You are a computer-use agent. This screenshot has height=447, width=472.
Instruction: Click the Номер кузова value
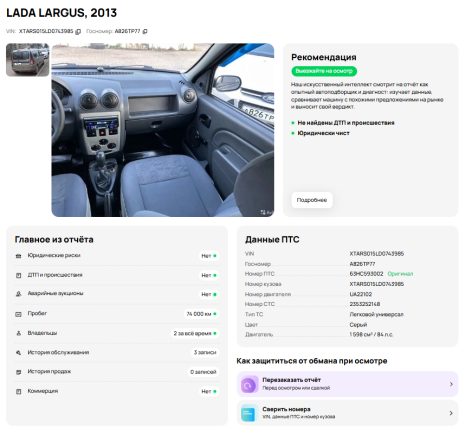(x=377, y=284)
